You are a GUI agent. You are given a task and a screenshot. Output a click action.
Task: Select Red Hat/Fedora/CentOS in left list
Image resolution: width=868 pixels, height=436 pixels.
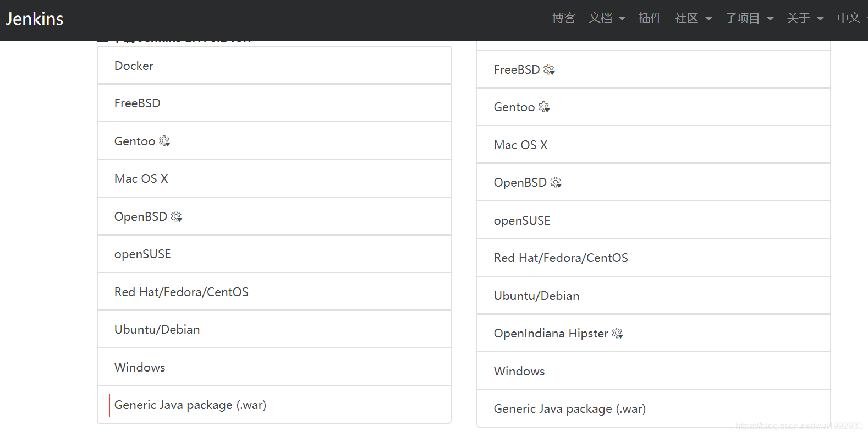[274, 292]
